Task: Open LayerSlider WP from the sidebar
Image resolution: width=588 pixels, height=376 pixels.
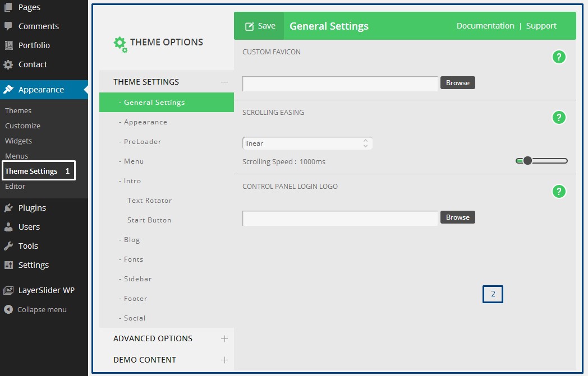Action: point(7,290)
